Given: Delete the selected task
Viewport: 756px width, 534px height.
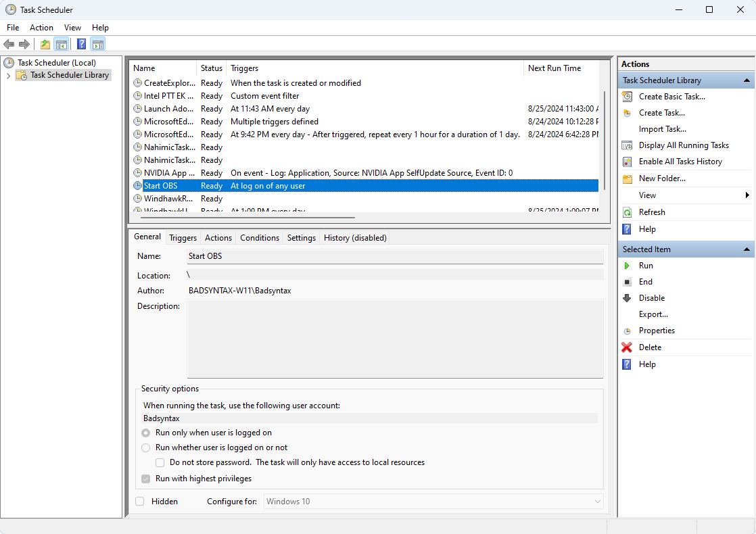Looking at the screenshot, I should [649, 347].
